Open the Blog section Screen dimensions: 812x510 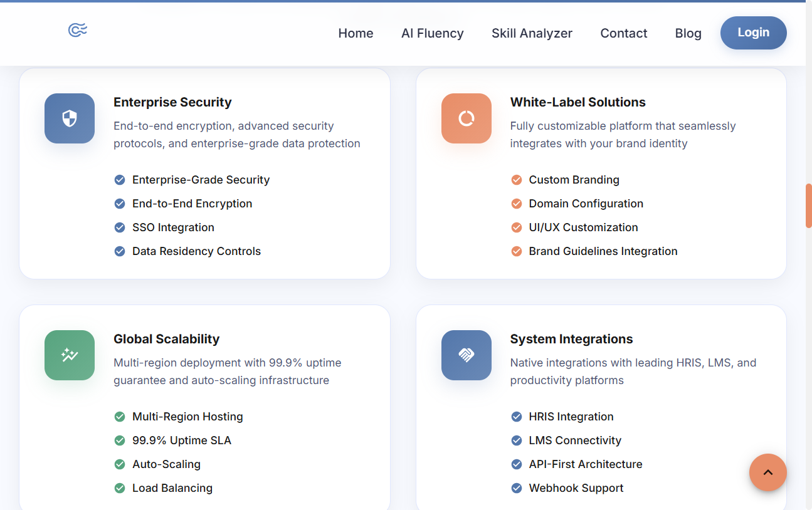tap(688, 33)
